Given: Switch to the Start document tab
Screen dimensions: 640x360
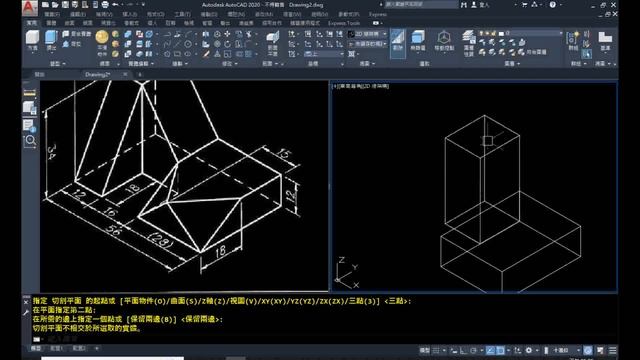Looking at the screenshot, I should tap(39, 74).
